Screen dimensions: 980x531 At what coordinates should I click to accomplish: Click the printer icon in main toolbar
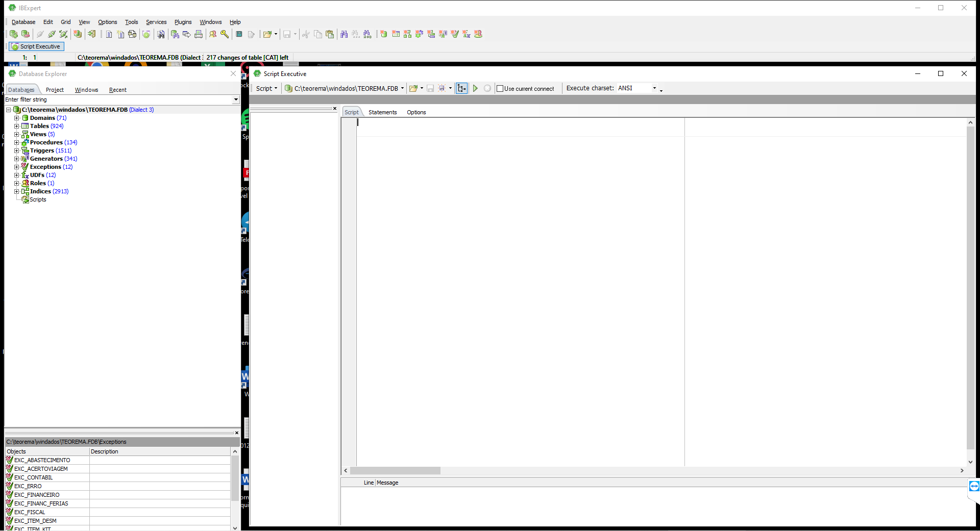click(x=199, y=34)
